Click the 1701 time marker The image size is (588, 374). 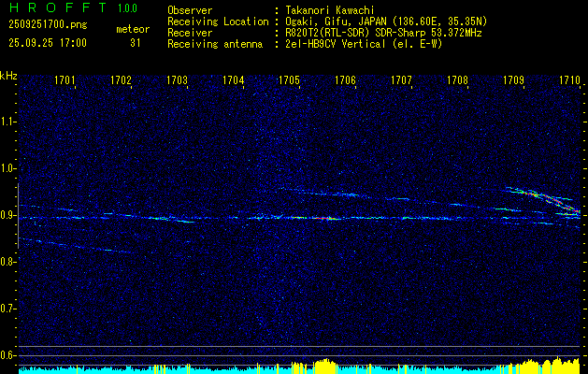pyautogui.click(x=65, y=79)
